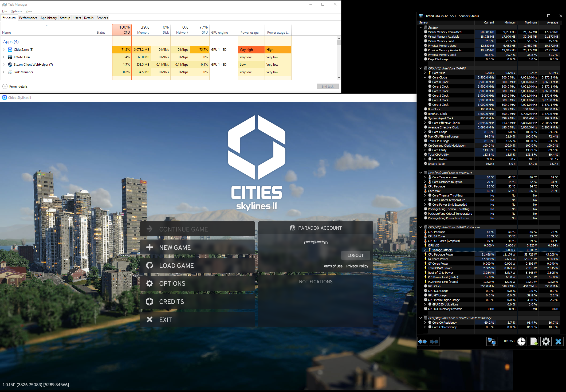Expand the Cities2.exe process entry
Image resolution: width=566 pixels, height=392 pixels.
point(3,49)
